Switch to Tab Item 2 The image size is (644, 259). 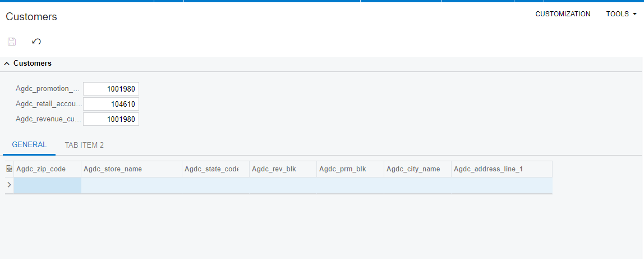click(x=84, y=145)
